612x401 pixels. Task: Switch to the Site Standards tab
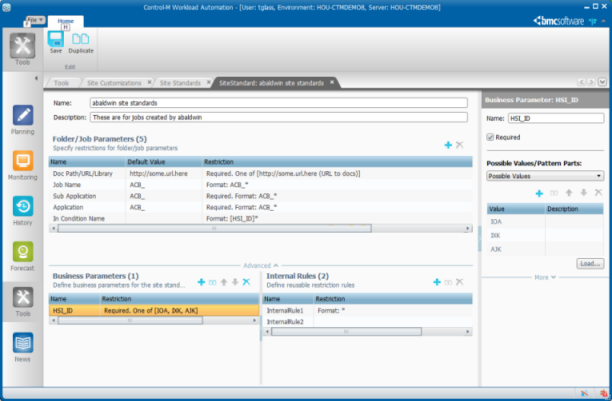180,83
